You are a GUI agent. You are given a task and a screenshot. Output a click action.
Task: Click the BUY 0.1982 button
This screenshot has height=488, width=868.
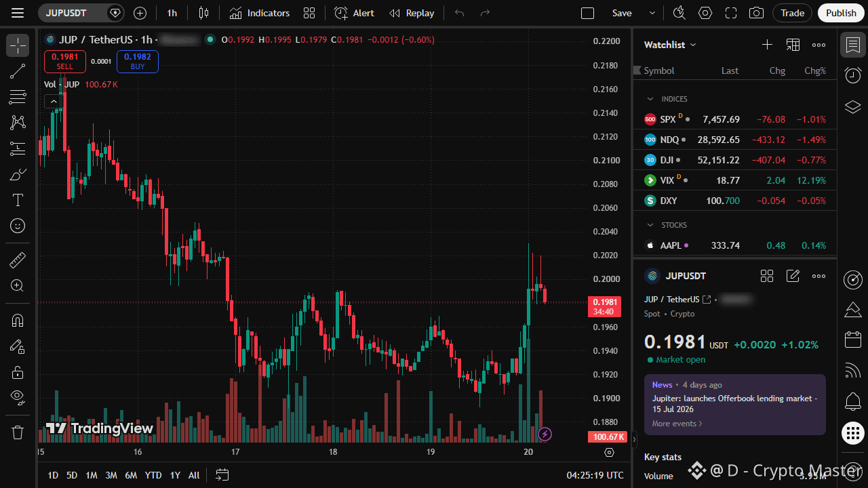coord(138,62)
